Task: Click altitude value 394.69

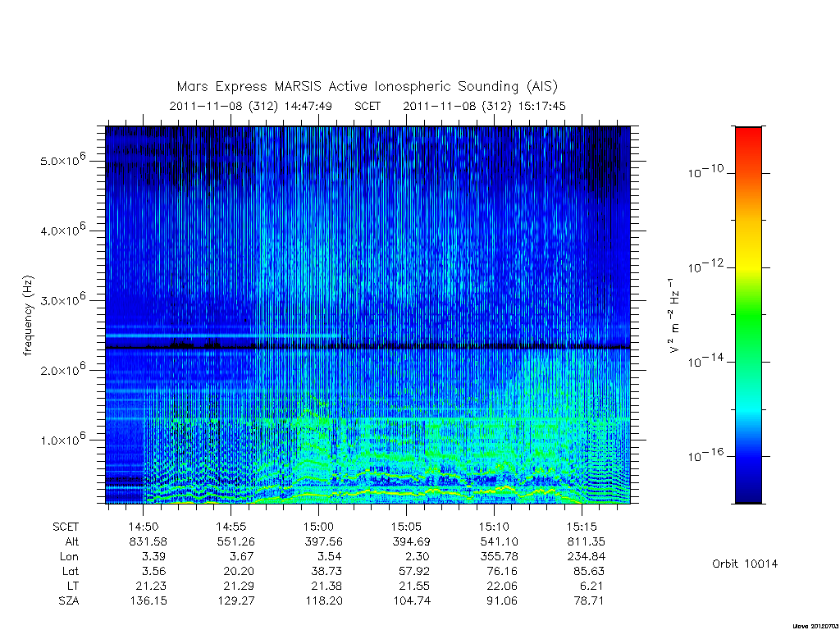Action: click(x=411, y=541)
